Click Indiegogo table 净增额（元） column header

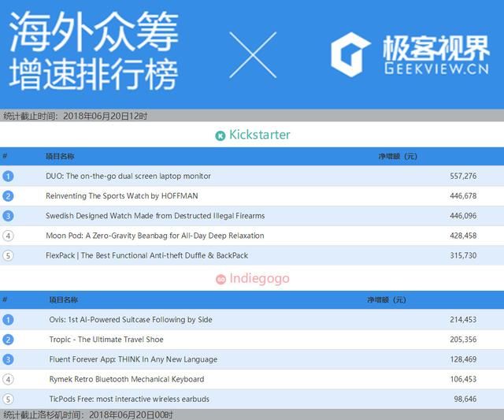387,299
